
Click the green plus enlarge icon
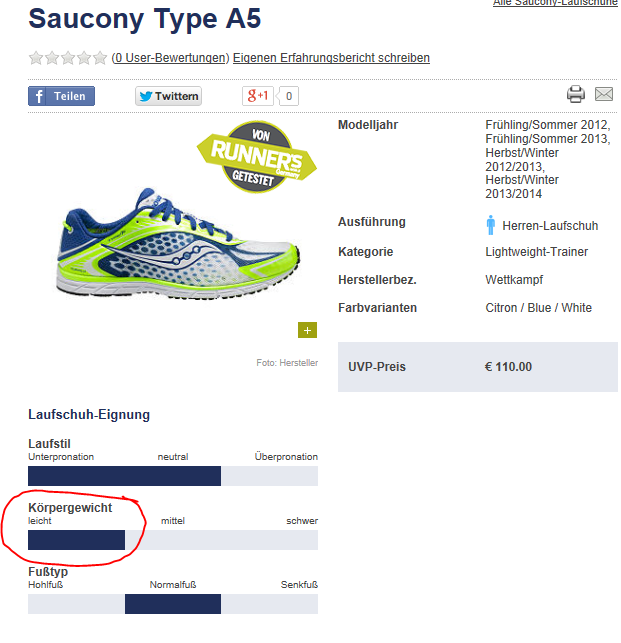click(307, 330)
